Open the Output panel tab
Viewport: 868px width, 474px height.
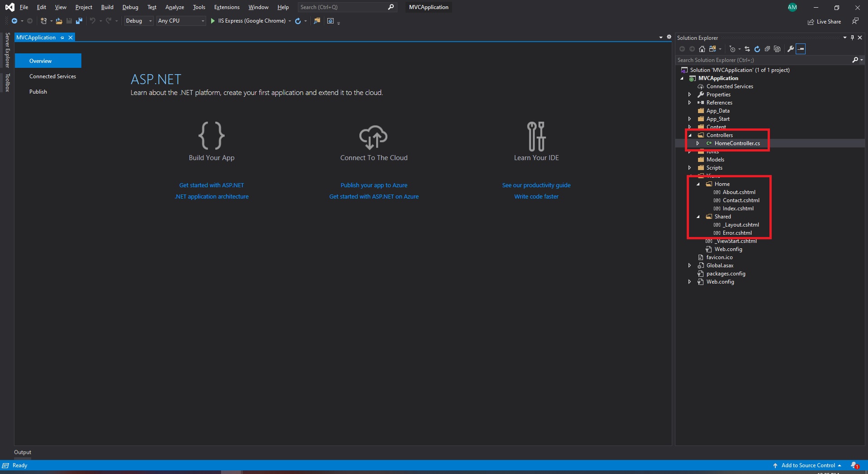tap(23, 452)
